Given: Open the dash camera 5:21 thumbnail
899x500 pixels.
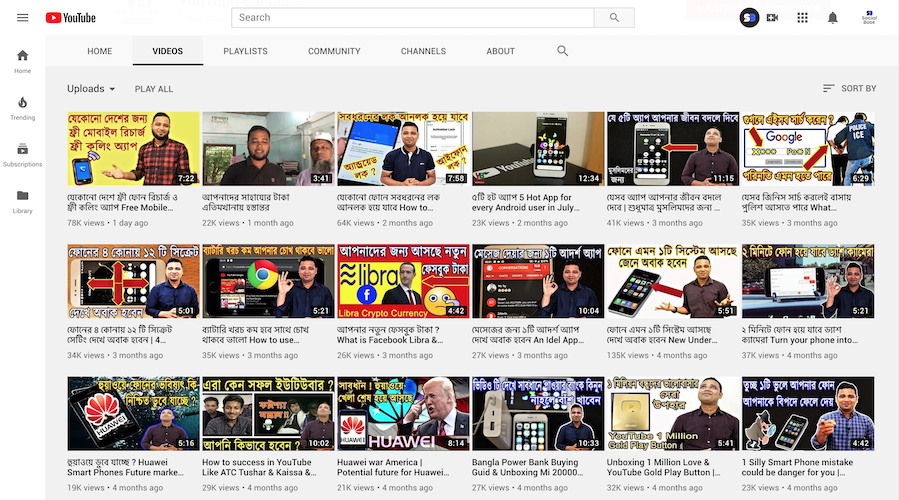Looking at the screenshot, I should 808,281.
